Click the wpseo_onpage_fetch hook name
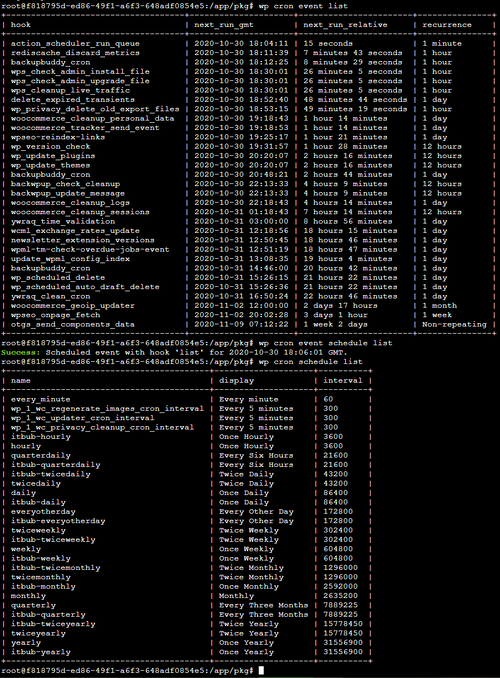Image resolution: width=500 pixels, height=678 pixels. (55, 315)
